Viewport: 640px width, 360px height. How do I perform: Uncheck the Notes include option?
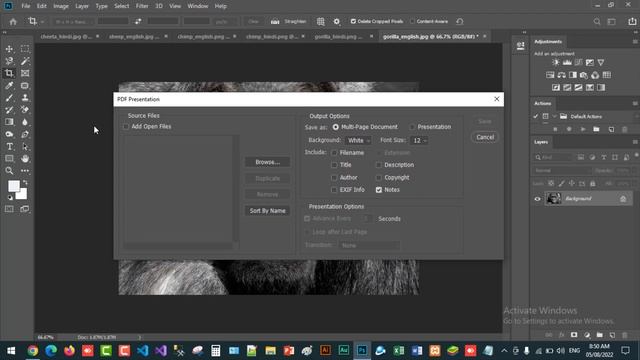pyautogui.click(x=379, y=190)
